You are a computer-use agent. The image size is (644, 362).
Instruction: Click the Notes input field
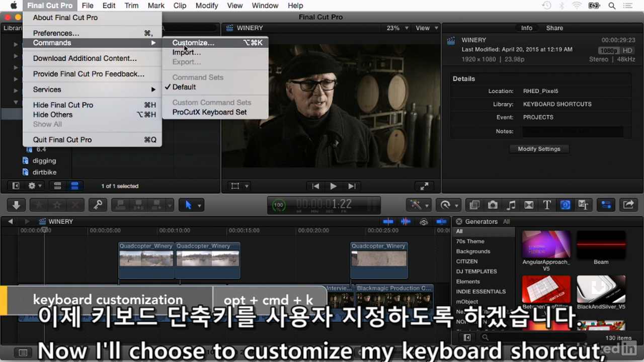click(x=573, y=132)
